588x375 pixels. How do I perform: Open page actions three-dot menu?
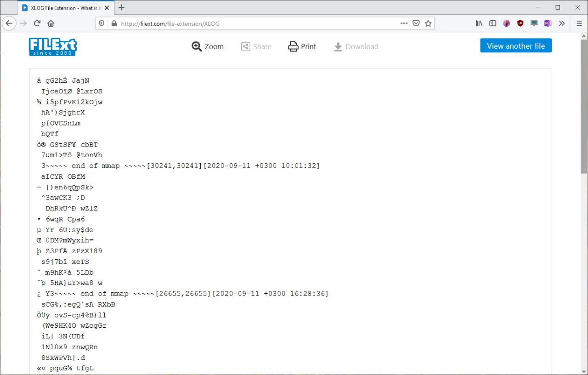coord(404,23)
